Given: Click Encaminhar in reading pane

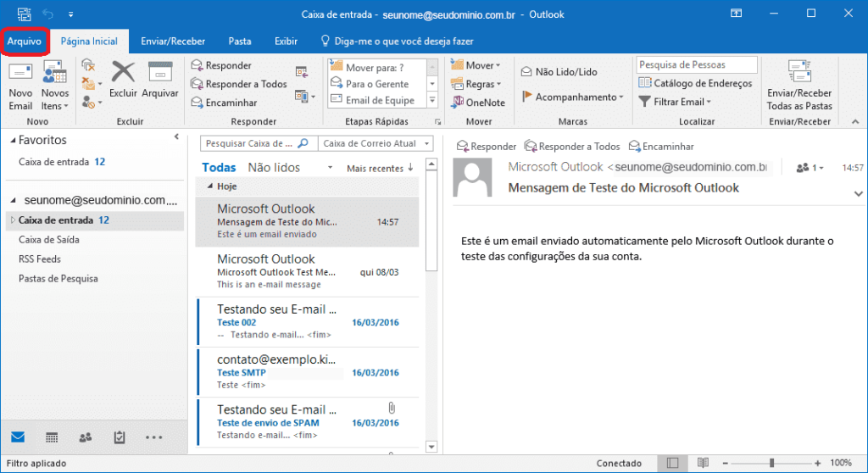Looking at the screenshot, I should 661,146.
